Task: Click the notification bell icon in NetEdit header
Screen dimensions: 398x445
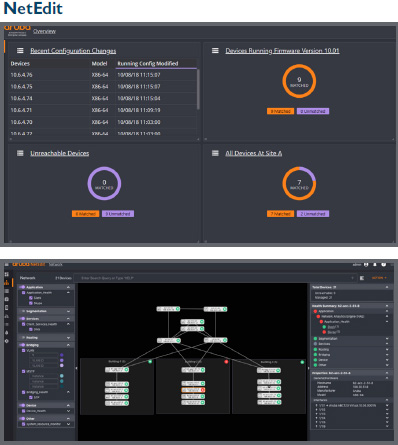Action: point(375,264)
